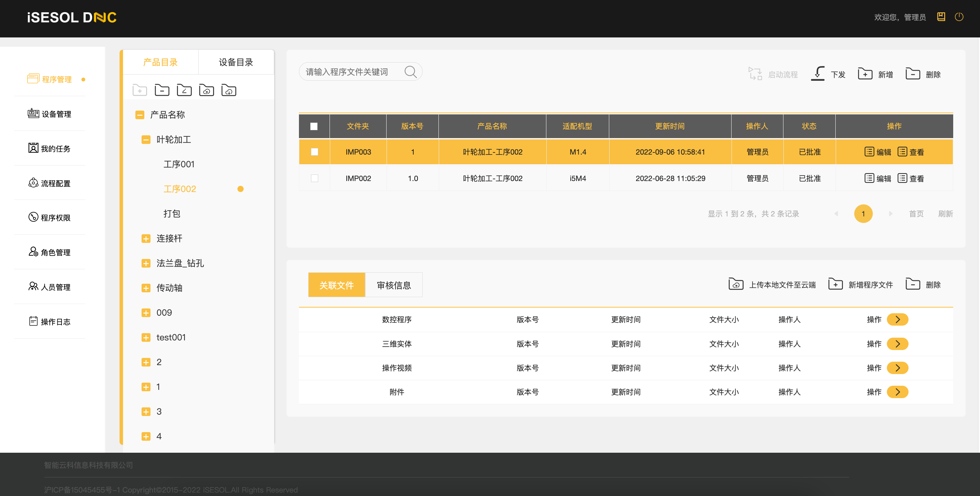Viewport: 980px width, 496px height.
Task: Select 工序002 in the tree
Action: [180, 189]
